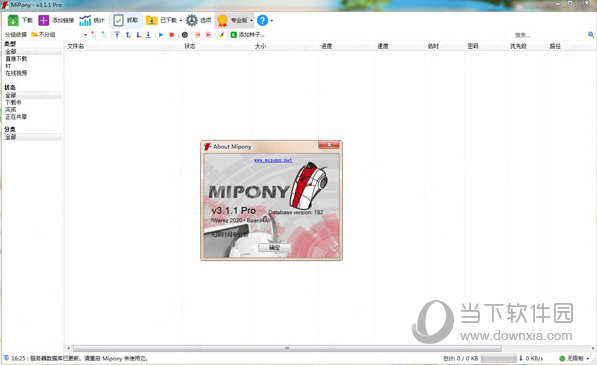
Task: Open the 选项 options gear icon
Action: [x=192, y=20]
